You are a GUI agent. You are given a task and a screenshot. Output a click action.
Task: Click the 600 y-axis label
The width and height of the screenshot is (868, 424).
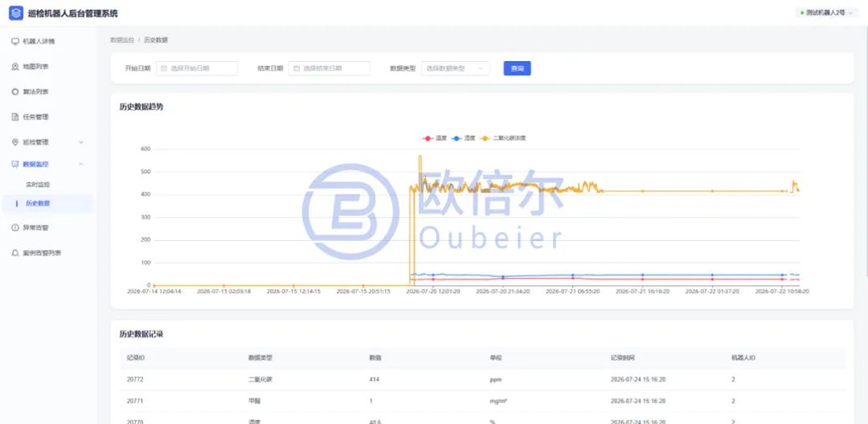[x=145, y=149]
